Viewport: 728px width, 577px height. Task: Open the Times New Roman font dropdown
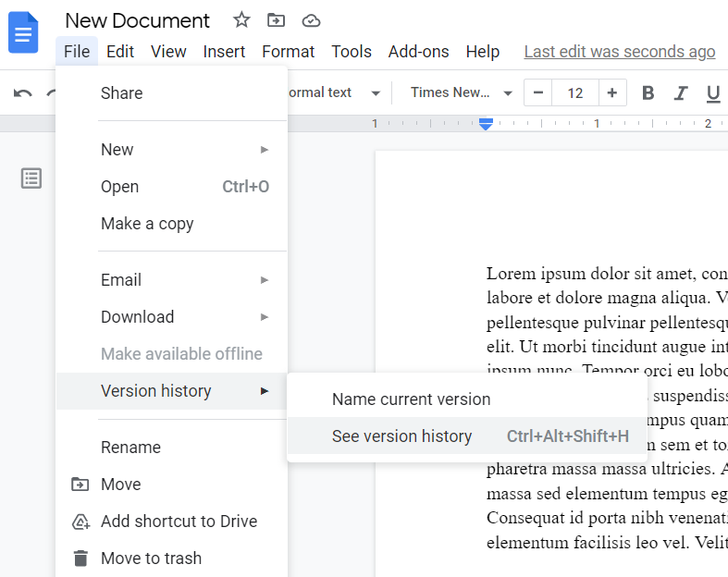(x=461, y=92)
